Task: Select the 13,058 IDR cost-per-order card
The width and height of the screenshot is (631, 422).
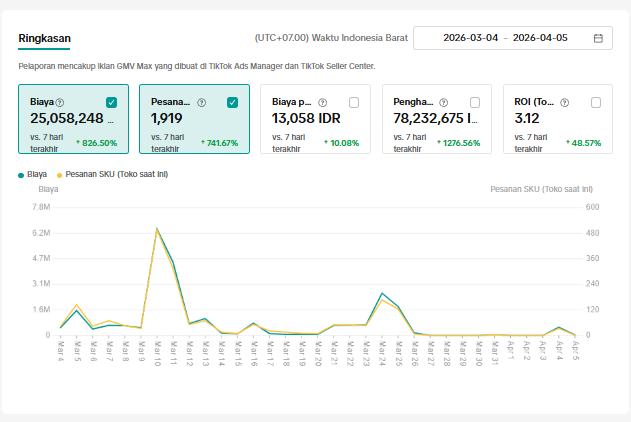Action: [x=316, y=119]
